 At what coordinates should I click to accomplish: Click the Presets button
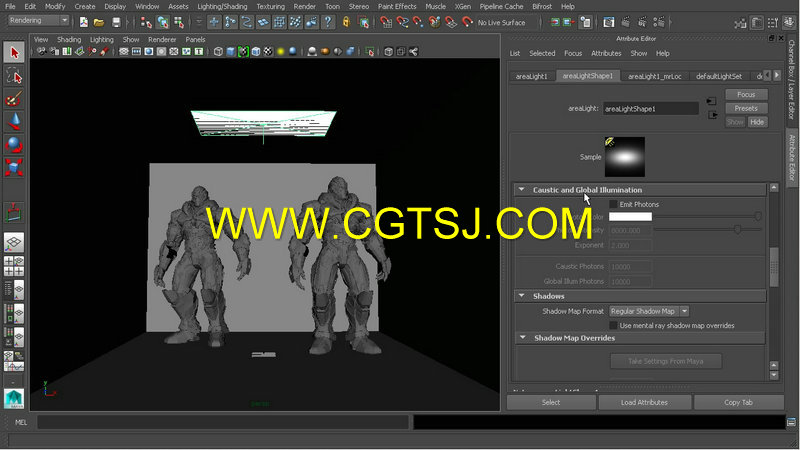pyautogui.click(x=746, y=108)
